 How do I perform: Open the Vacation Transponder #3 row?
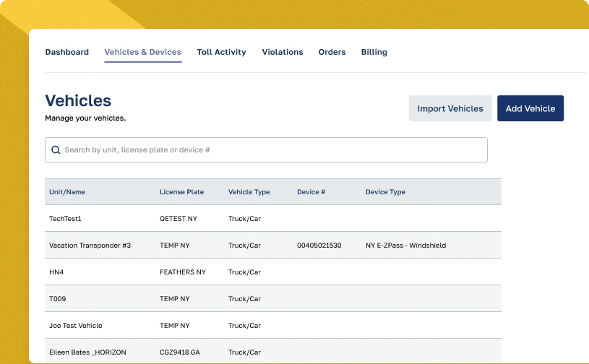[90, 246]
